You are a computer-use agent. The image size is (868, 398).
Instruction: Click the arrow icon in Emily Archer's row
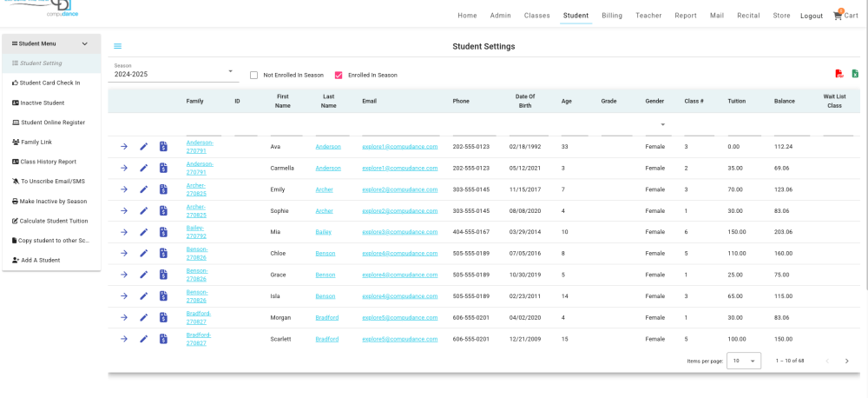[124, 189]
